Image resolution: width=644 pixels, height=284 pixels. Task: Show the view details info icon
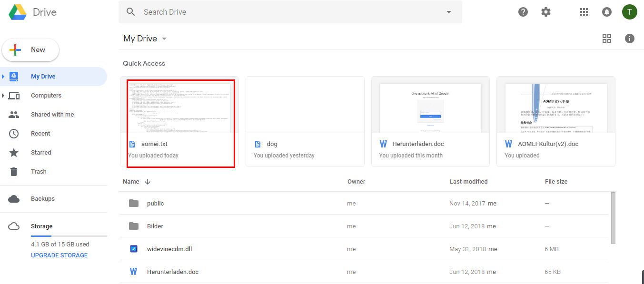tap(630, 39)
